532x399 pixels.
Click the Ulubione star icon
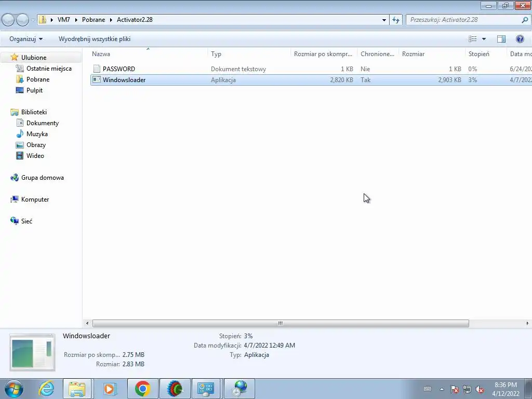pos(14,57)
